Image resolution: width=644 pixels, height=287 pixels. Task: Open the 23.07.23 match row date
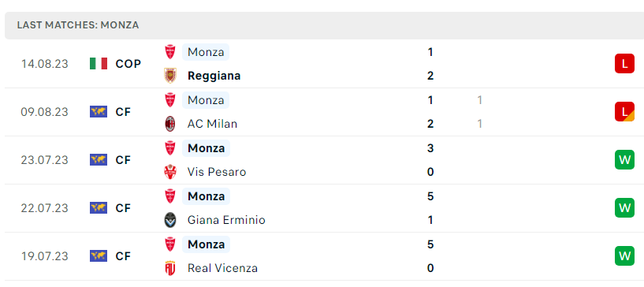pyautogui.click(x=44, y=160)
